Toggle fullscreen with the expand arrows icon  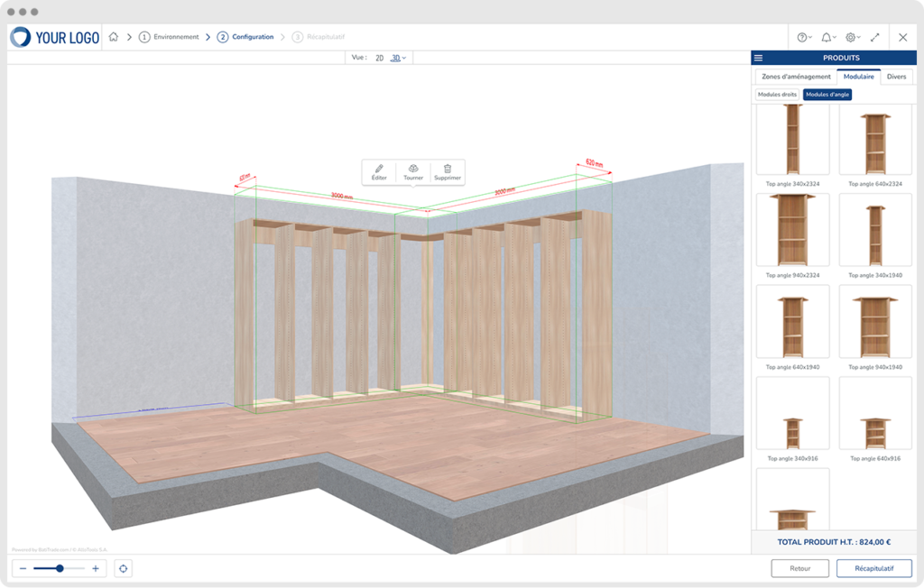point(874,37)
